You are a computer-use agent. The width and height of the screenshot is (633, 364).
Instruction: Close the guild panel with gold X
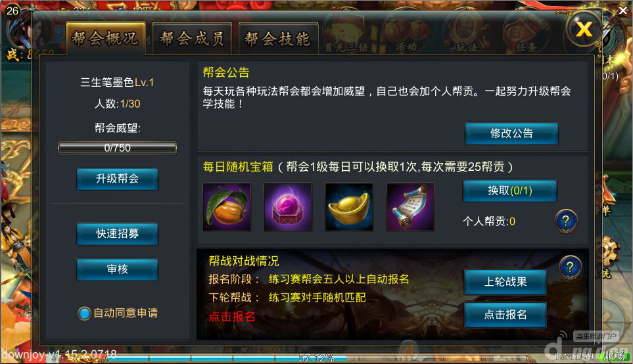(584, 29)
